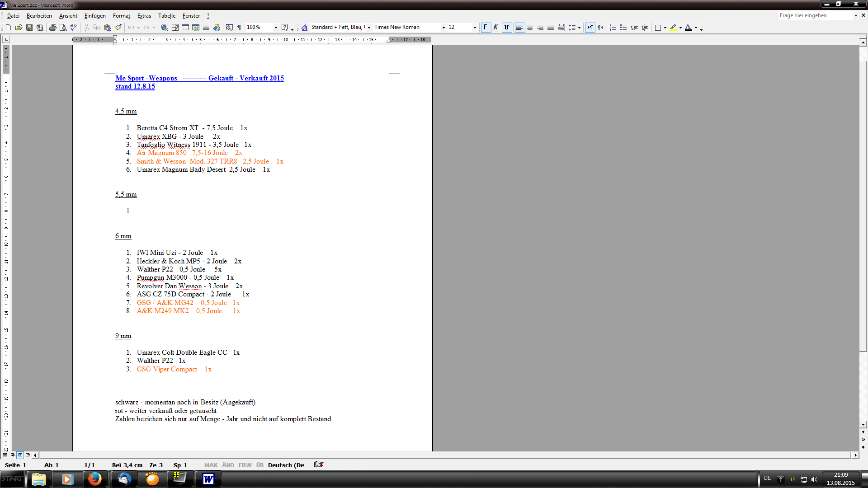Screen dimensions: 868x488
Task: Open the Einfügen menu
Action: pos(95,16)
